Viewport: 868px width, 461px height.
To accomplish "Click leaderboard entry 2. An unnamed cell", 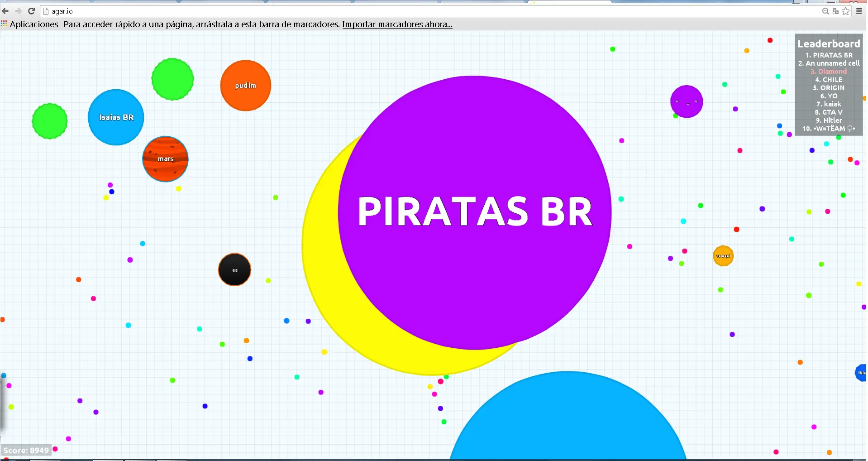I will point(829,63).
